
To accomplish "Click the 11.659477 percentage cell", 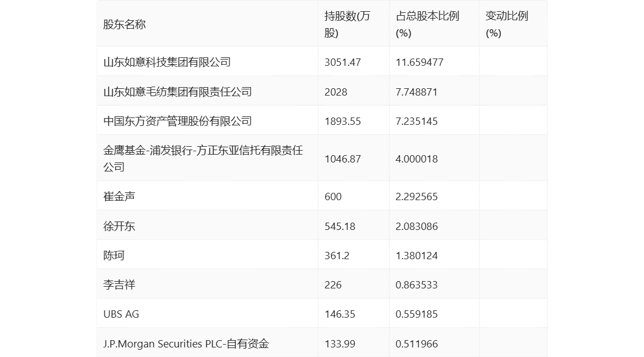I will pos(419,62).
